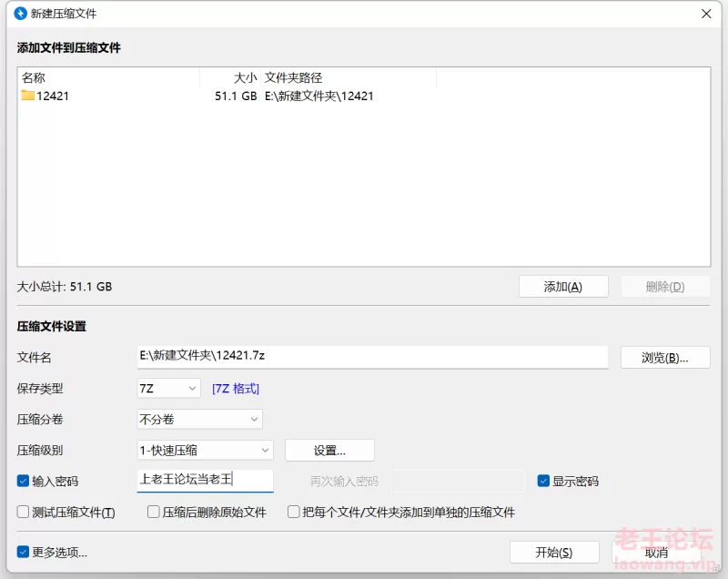
Task: Uncheck the 显示密码 checkbox
Action: [543, 481]
